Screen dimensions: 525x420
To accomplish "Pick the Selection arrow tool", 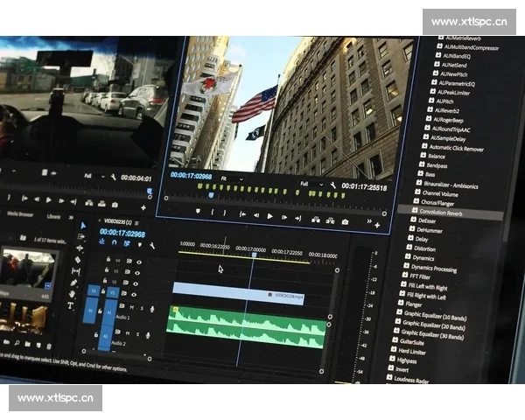I will pyautogui.click(x=83, y=225).
